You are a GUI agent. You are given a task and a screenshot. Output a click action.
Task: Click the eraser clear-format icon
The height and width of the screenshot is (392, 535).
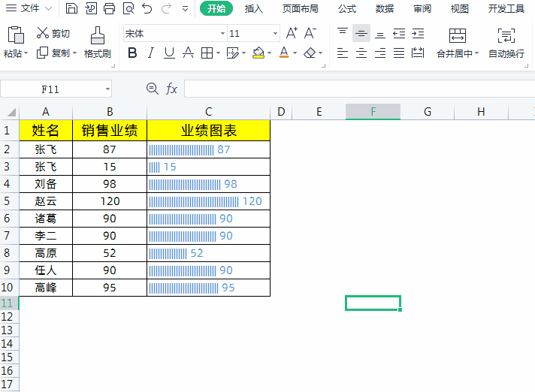coord(310,53)
